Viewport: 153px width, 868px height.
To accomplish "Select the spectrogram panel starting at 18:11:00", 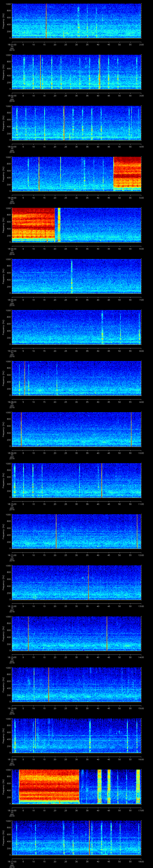I will click(x=76, y=531).
